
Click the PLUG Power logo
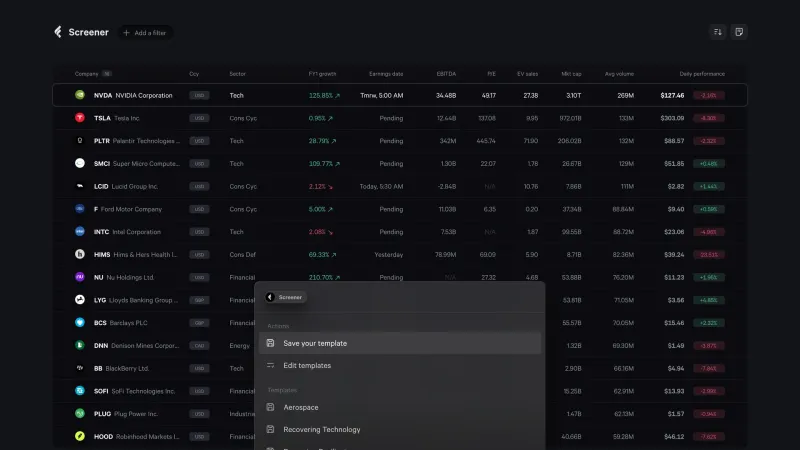[x=80, y=413]
